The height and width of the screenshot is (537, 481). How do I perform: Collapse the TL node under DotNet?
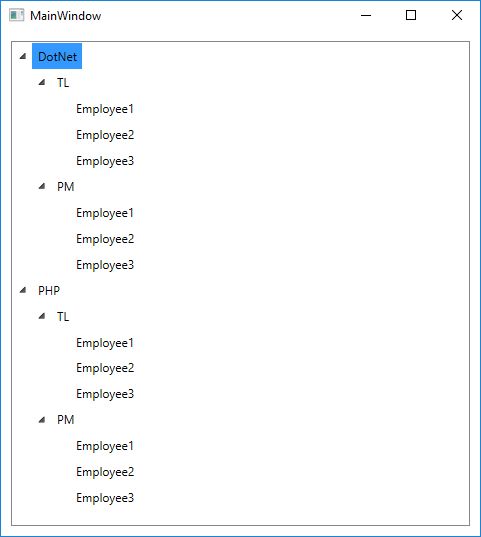(42, 82)
